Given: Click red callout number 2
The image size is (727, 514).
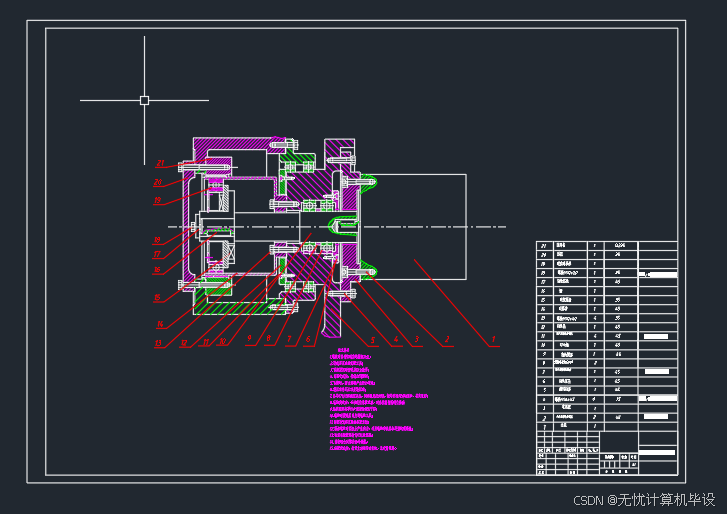Looking at the screenshot, I should (446, 339).
